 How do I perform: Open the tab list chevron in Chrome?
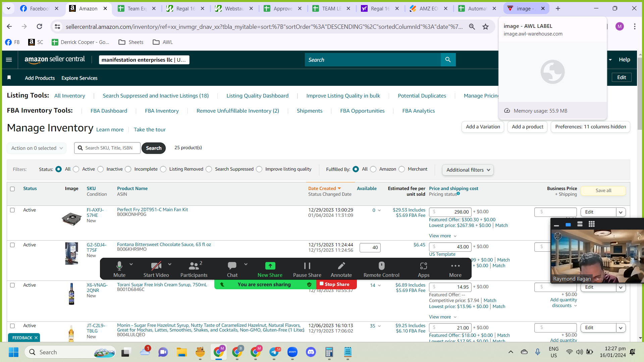click(x=8, y=8)
